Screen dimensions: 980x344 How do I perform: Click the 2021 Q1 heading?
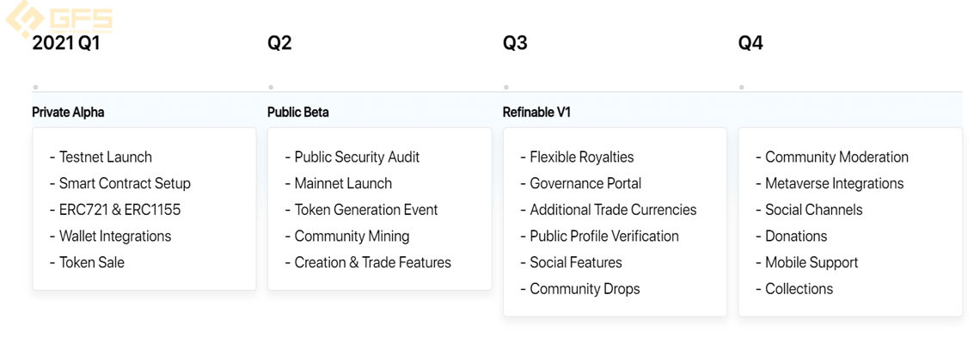point(65,43)
